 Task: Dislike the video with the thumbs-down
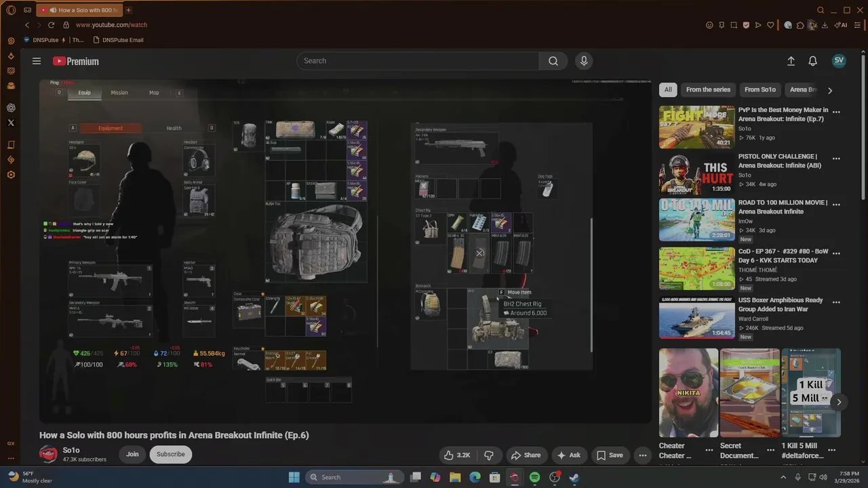click(x=489, y=455)
